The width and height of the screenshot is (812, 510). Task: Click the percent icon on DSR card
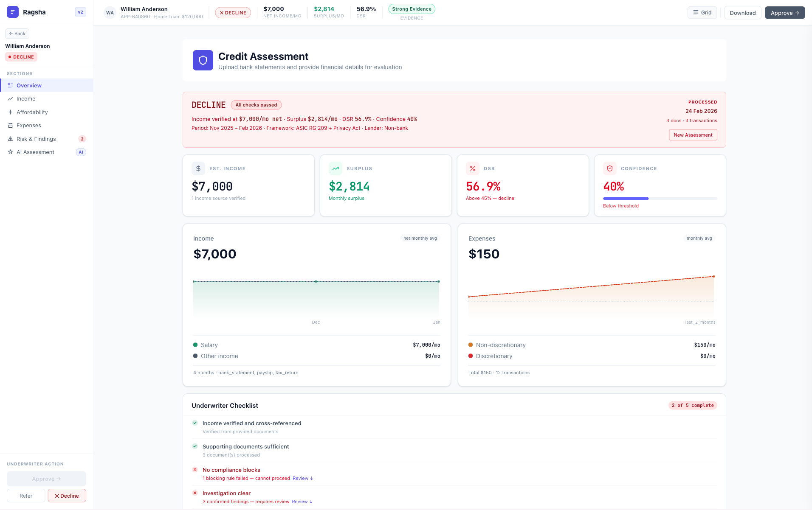click(x=472, y=168)
